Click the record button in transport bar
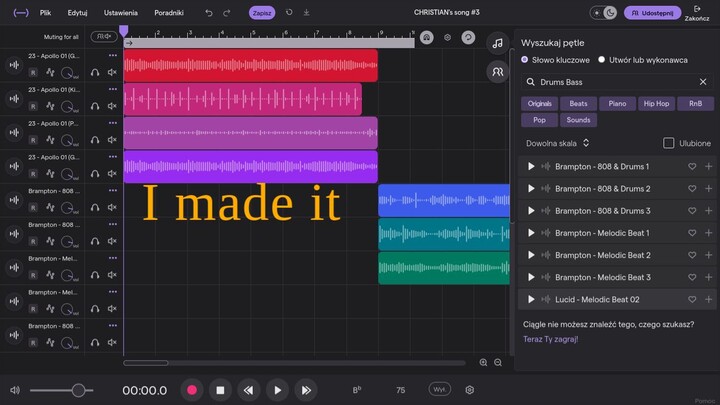 point(191,390)
